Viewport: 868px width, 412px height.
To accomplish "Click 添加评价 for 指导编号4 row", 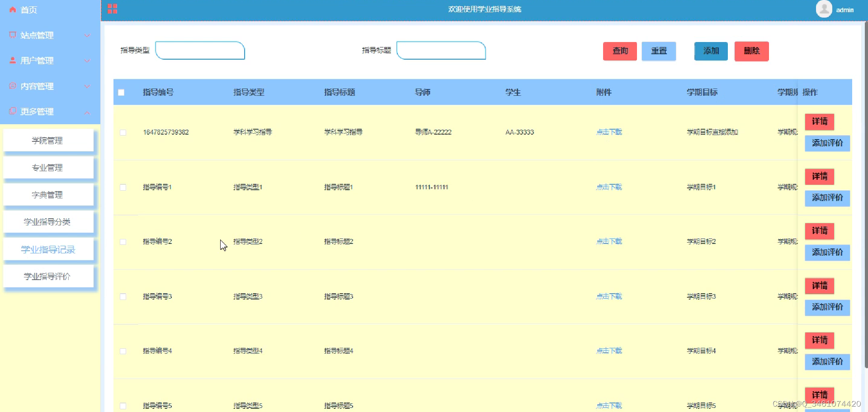I will [x=827, y=362].
